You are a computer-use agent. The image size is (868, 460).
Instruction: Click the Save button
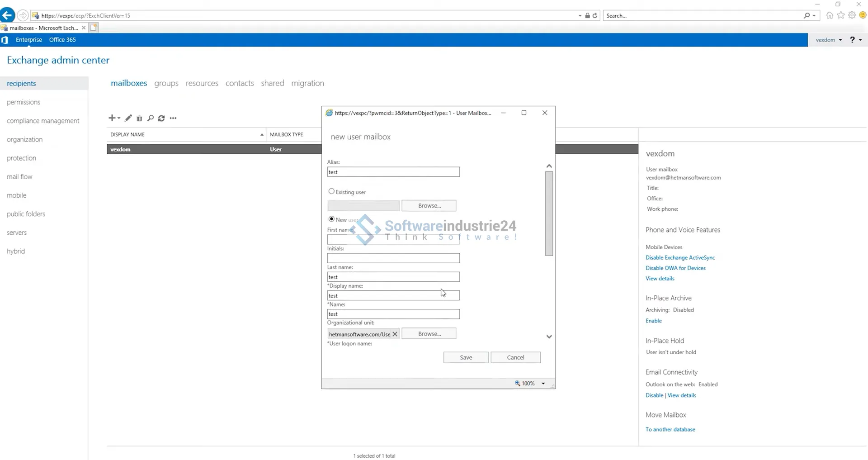coord(466,357)
